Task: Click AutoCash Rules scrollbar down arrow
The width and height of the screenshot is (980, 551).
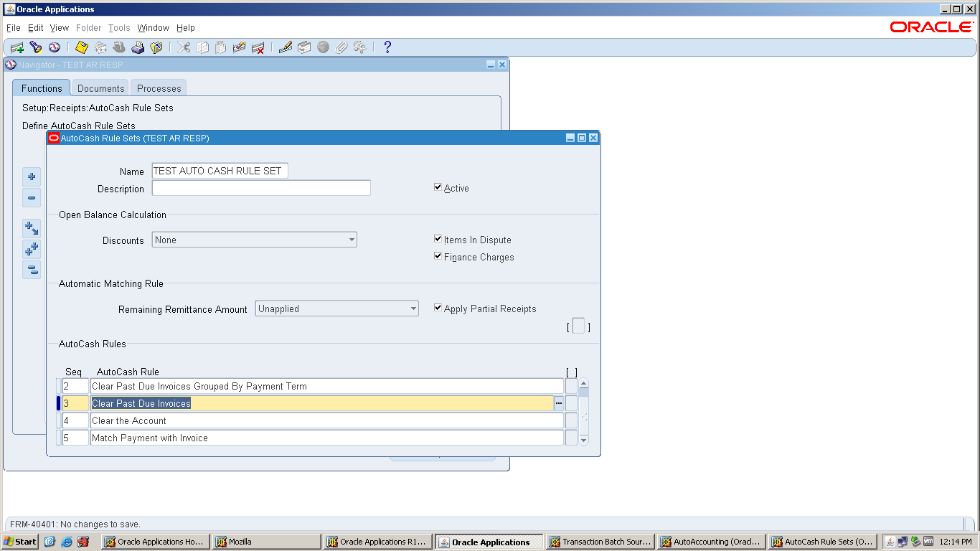Action: (x=584, y=440)
